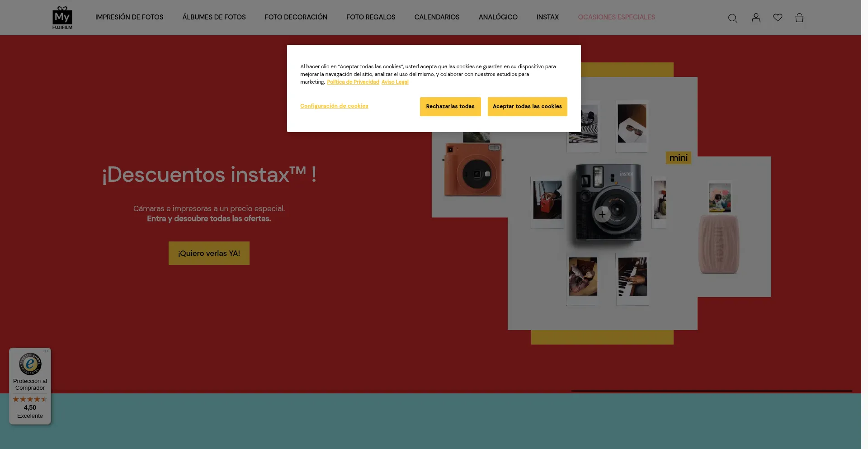Click the plus hotspot on the camera
868x449 pixels.
(x=602, y=214)
